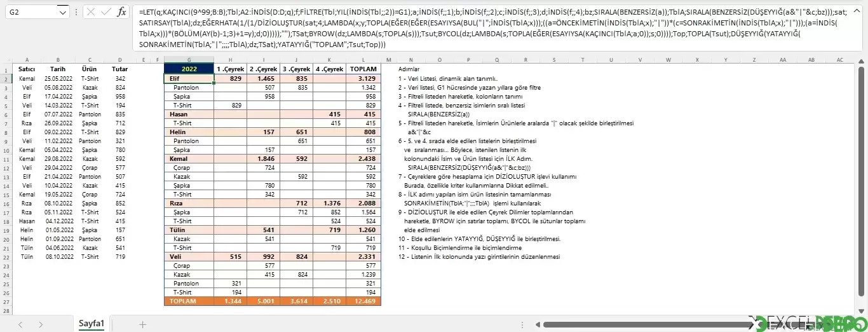The width and height of the screenshot is (868, 332).
Task: Click the '1.344' first-quarter total cell
Action: (x=231, y=301)
